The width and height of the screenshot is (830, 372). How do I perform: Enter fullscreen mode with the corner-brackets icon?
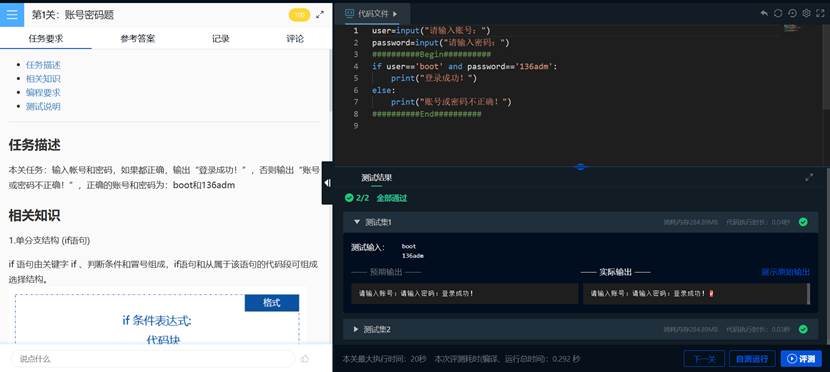pos(820,13)
